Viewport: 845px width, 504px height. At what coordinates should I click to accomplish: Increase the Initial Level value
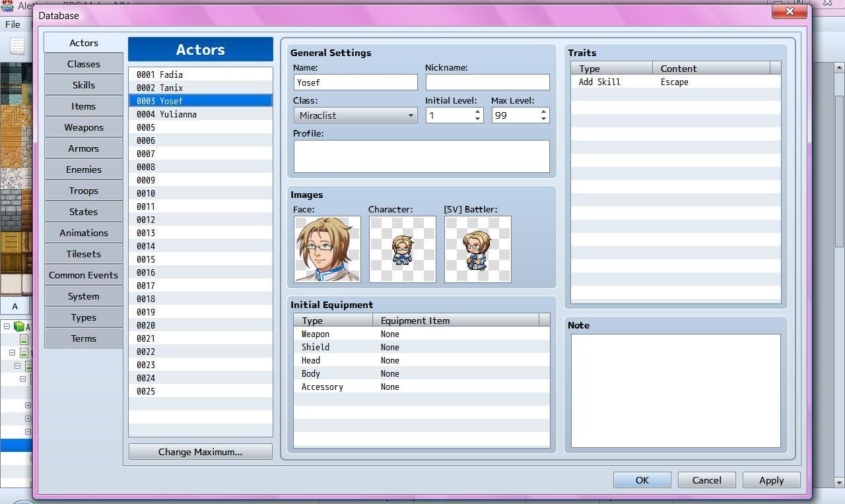point(477,111)
